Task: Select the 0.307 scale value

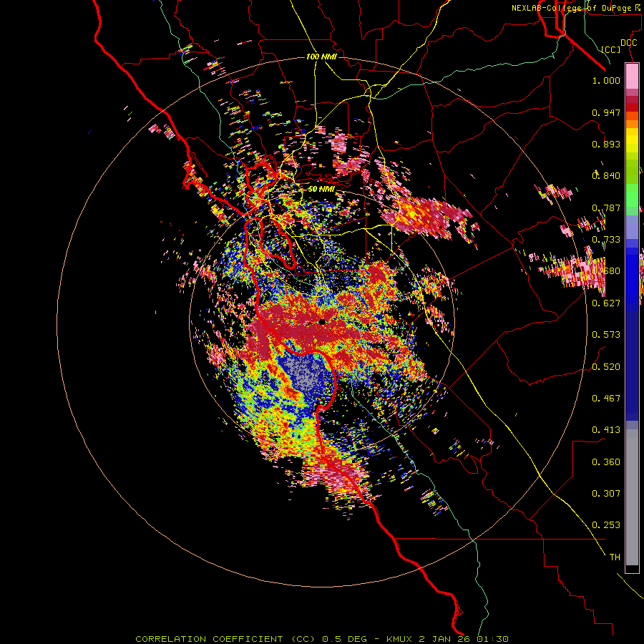Action: [x=606, y=494]
